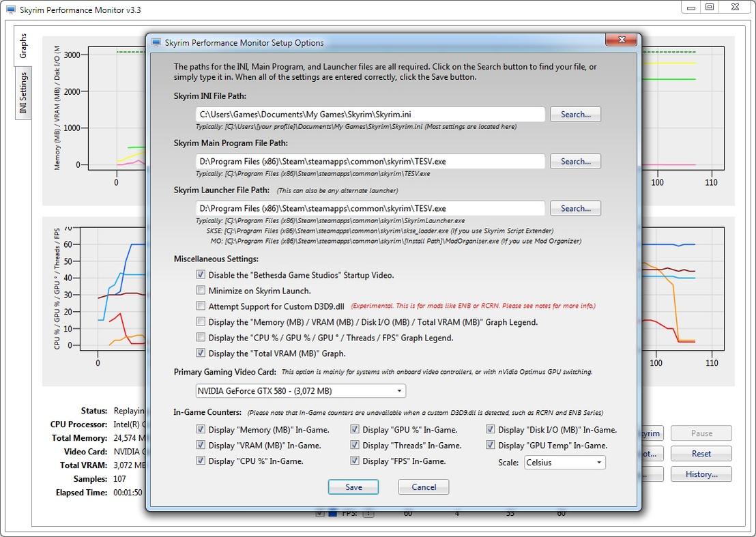The height and width of the screenshot is (537, 756).
Task: Click the 'CPU Processor:' label in main window
Action: 78,424
